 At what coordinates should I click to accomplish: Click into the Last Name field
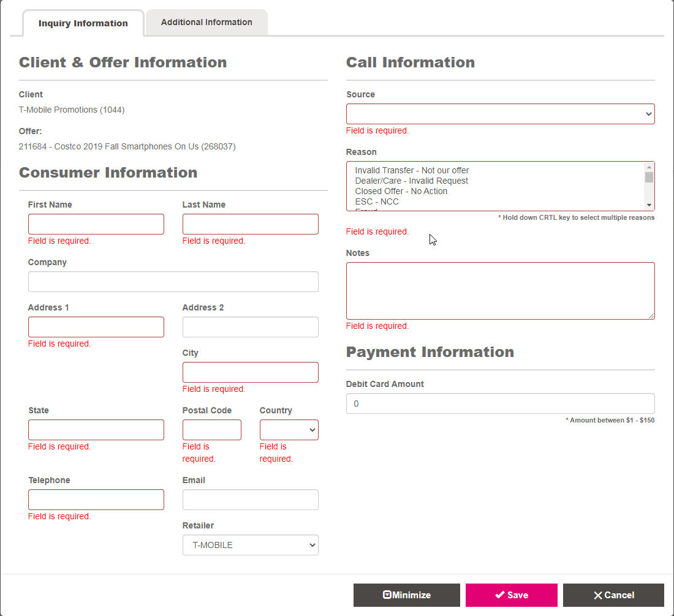click(250, 223)
